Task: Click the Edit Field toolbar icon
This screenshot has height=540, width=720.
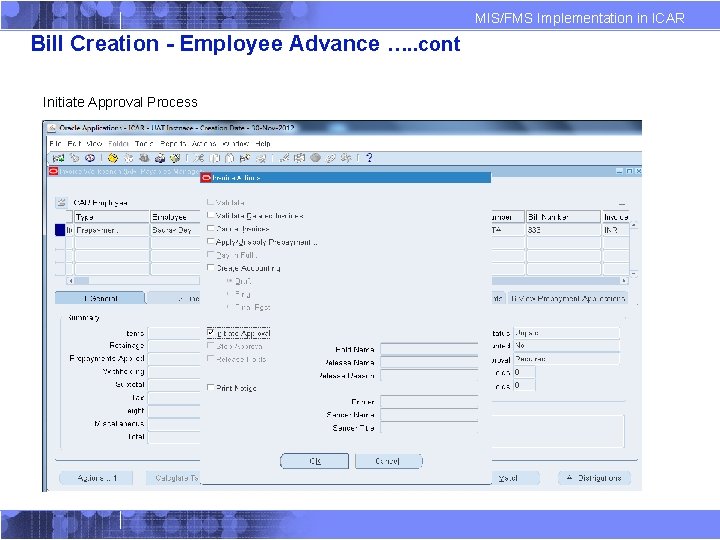Action: point(284,158)
